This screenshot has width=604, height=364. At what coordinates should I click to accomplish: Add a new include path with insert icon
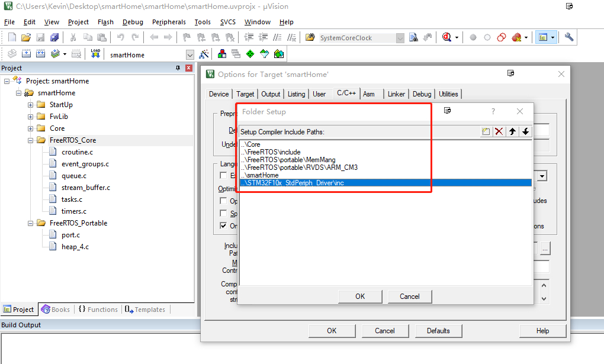(487, 131)
